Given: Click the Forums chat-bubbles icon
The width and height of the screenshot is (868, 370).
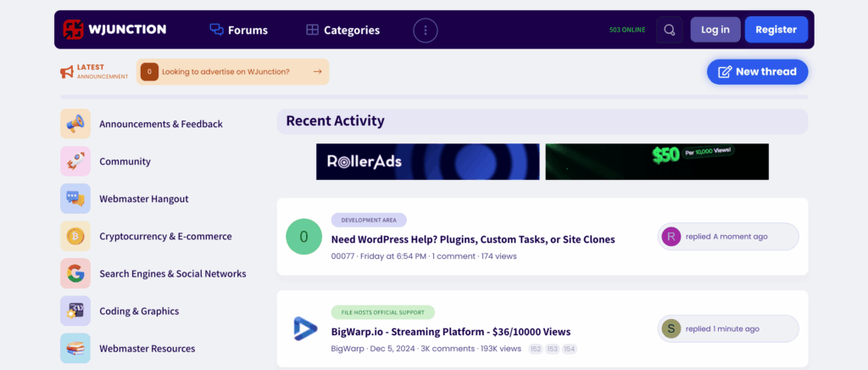Looking at the screenshot, I should click(216, 30).
